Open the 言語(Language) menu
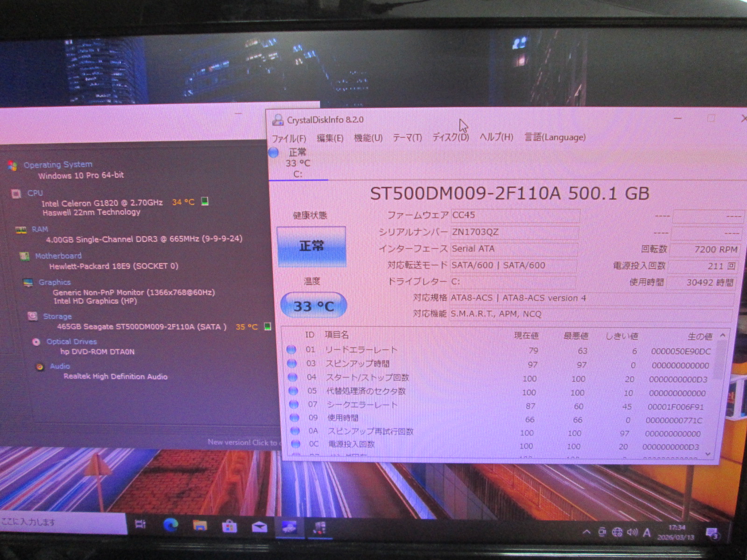Viewport: 747px width, 560px height. [x=555, y=137]
